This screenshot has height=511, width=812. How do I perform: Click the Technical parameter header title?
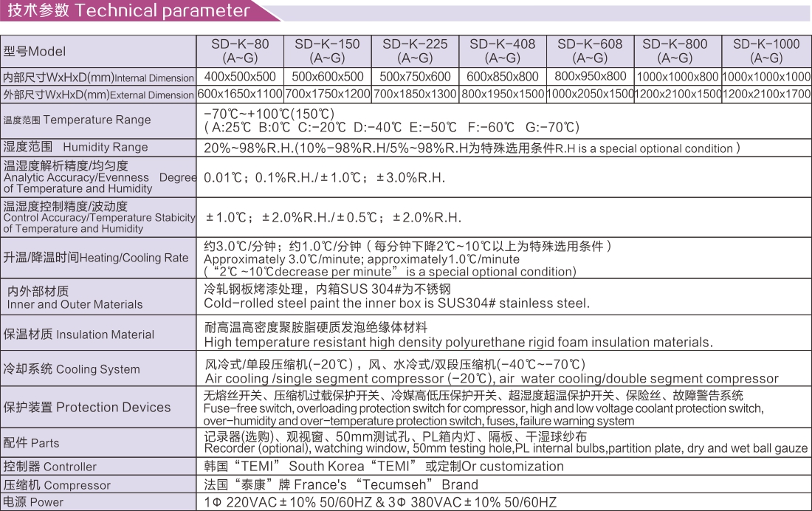128,11
